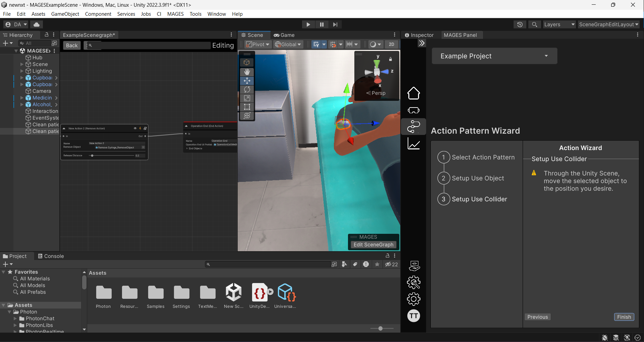
Task: Toggle 2D view mode
Action: 391,44
